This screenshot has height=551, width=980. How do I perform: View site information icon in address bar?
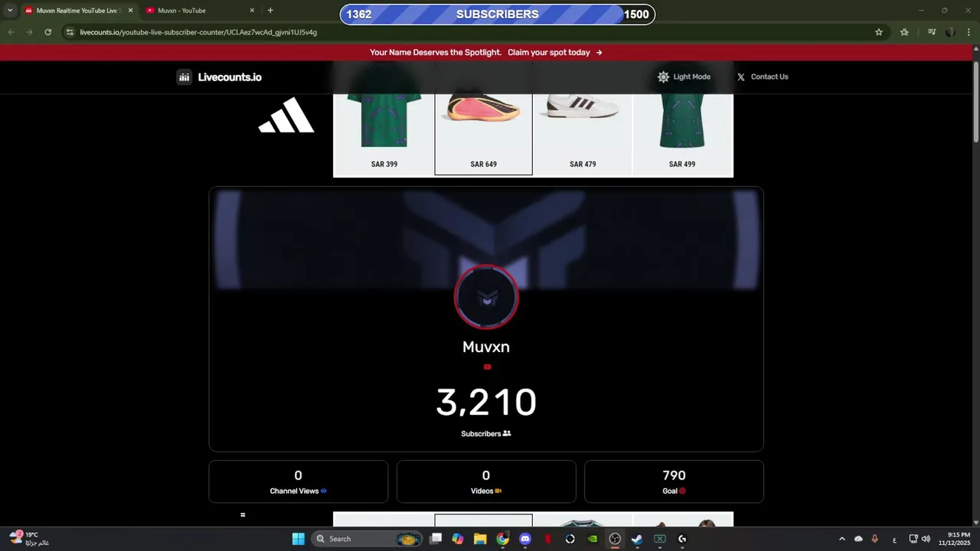[x=70, y=32]
